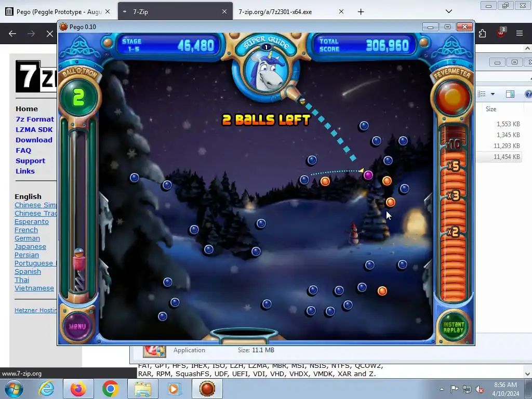Screen dimensions: 532x399
Task: Select Thai language link
Action: point(22,280)
